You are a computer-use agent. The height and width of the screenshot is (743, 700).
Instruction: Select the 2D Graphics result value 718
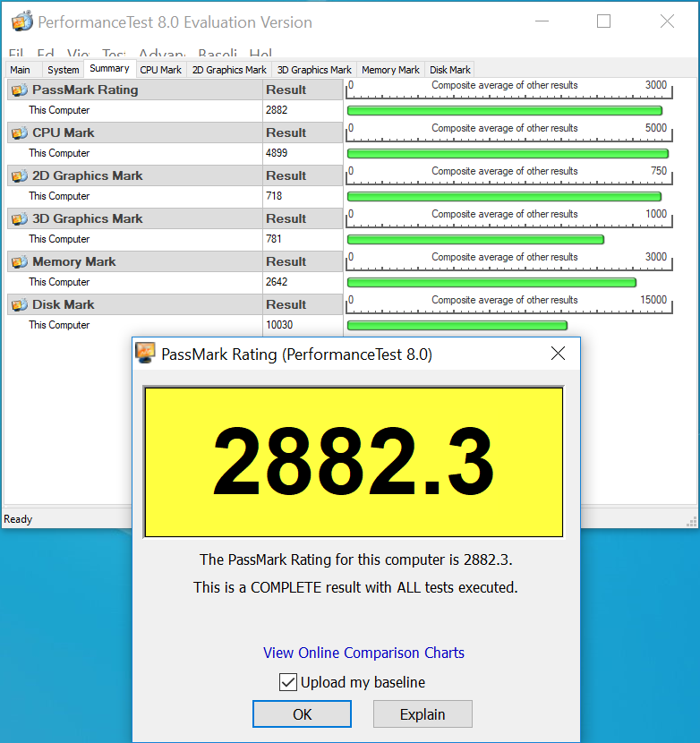(274, 196)
